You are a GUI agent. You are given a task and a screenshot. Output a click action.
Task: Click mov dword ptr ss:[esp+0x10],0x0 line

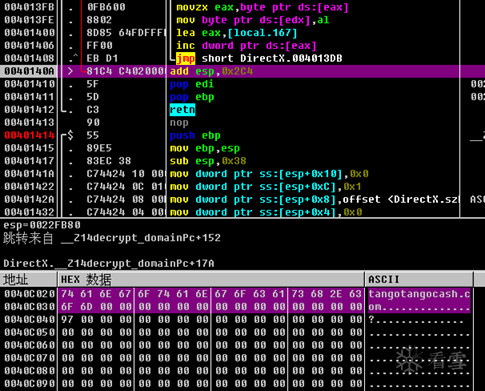point(269,174)
